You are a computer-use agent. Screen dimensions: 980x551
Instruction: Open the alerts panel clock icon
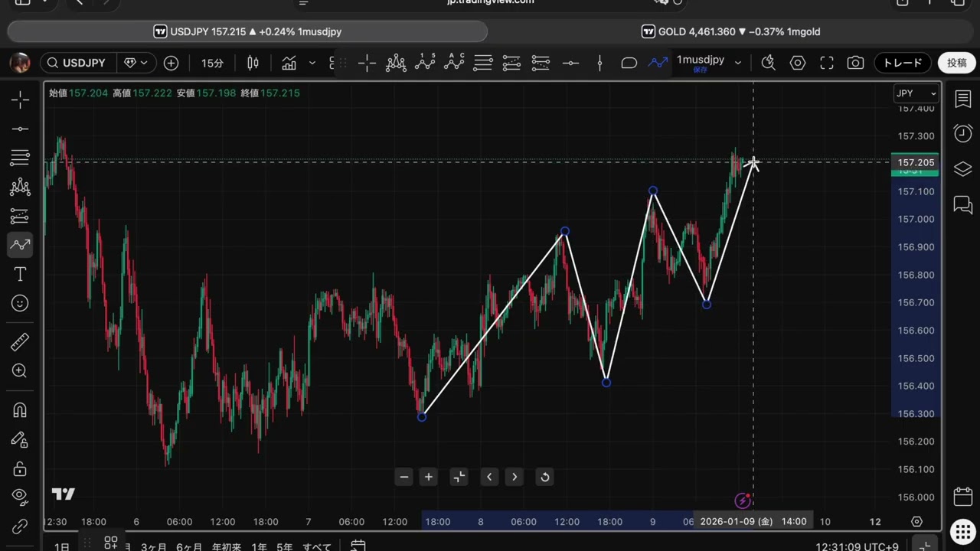pyautogui.click(x=962, y=133)
